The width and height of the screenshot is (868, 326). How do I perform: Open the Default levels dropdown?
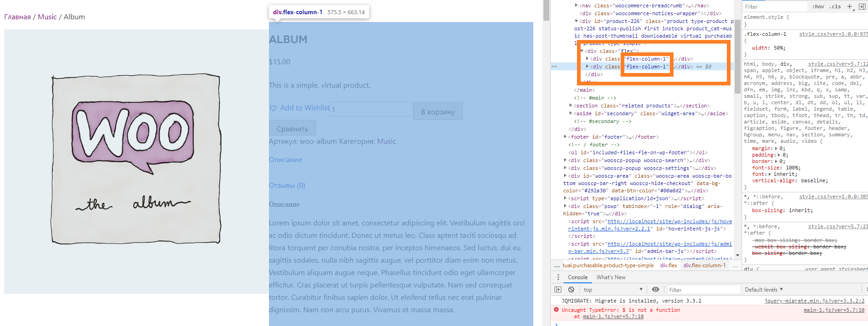tap(764, 290)
